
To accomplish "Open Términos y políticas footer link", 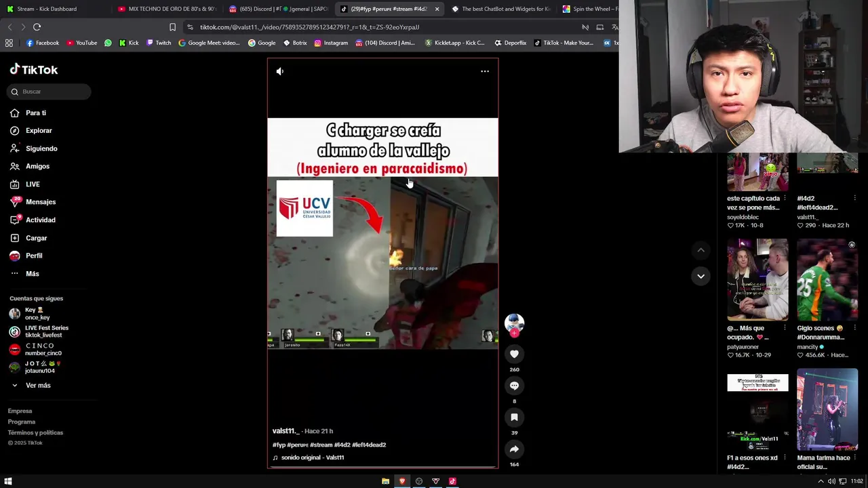I will pyautogui.click(x=35, y=432).
